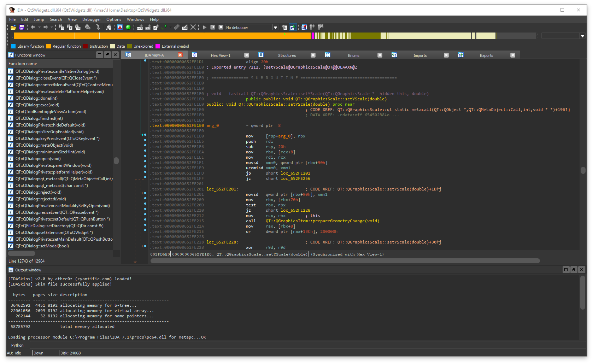Click the Python command input field
This screenshot has width=593, height=364.
tap(307, 345)
